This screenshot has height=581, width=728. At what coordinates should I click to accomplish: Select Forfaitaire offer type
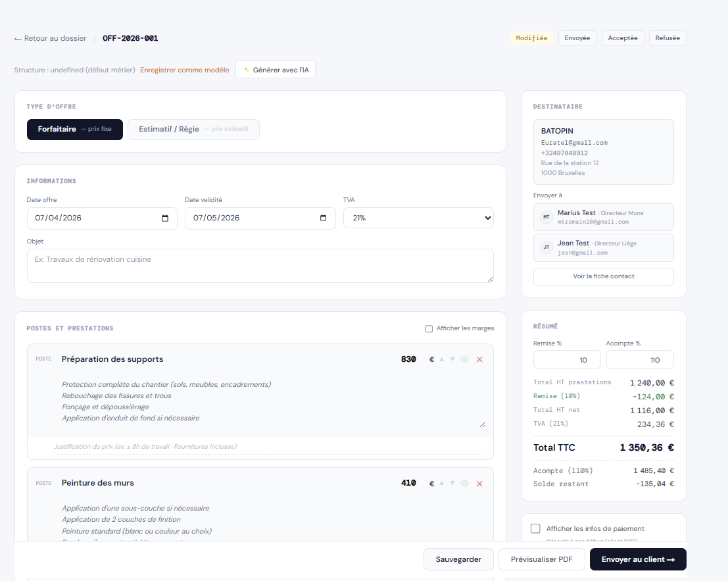(x=75, y=130)
